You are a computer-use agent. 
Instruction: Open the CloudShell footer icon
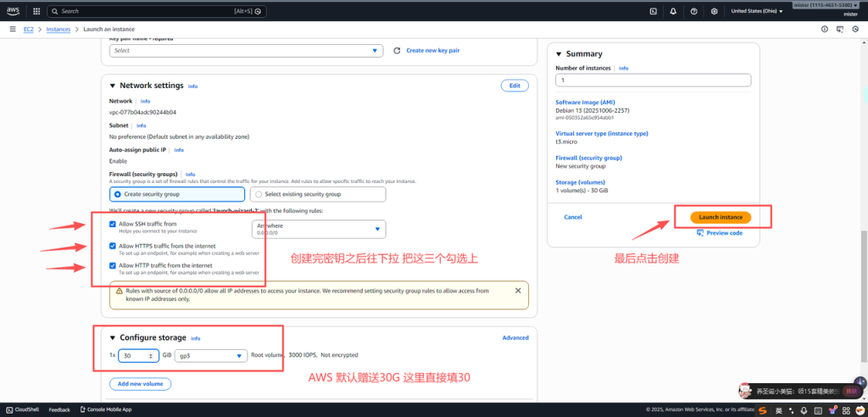(9, 410)
